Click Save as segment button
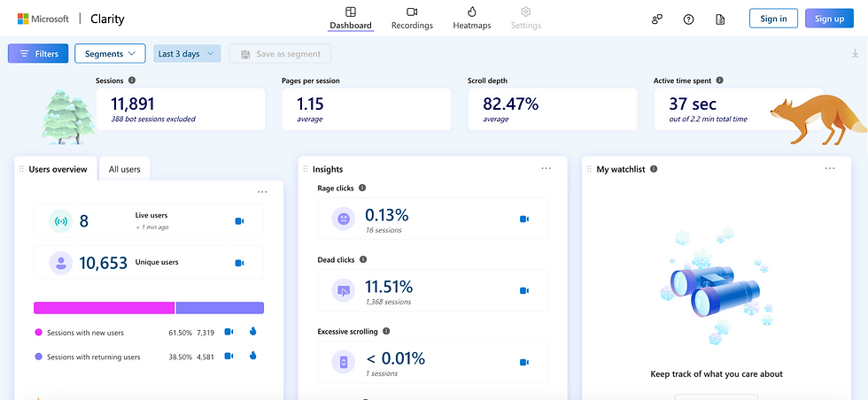The image size is (868, 400). [x=280, y=54]
